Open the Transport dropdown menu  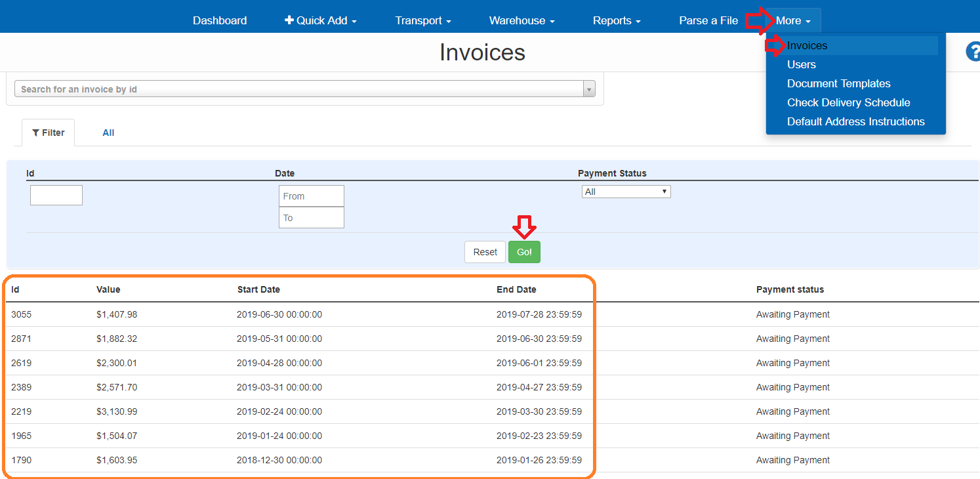pos(422,20)
